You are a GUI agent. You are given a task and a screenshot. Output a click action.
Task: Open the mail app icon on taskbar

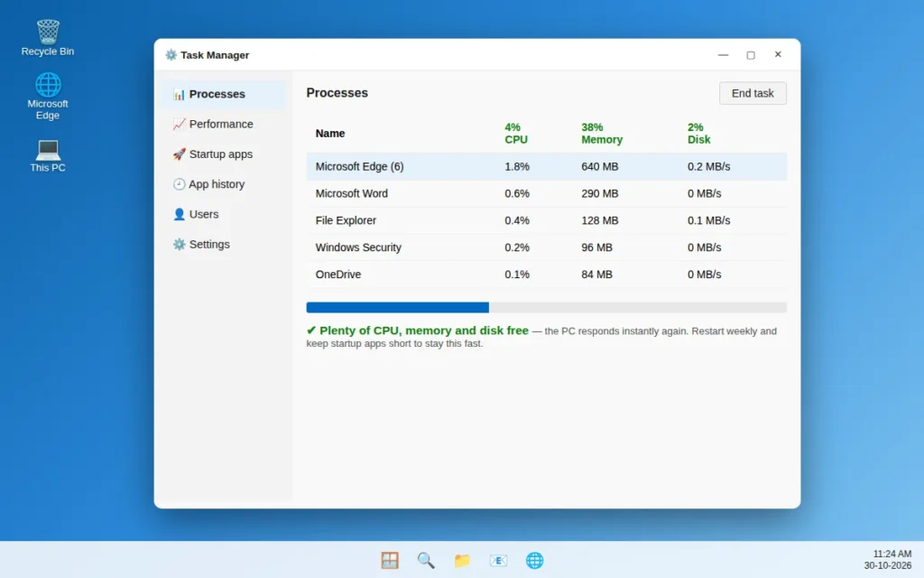[498, 560]
